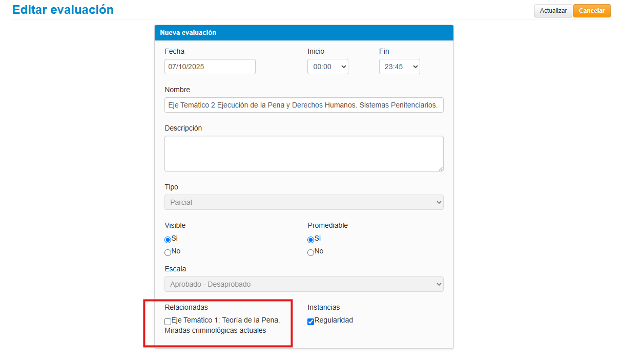623x364 pixels.
Task: Open the Escala dropdown
Action: 304,284
